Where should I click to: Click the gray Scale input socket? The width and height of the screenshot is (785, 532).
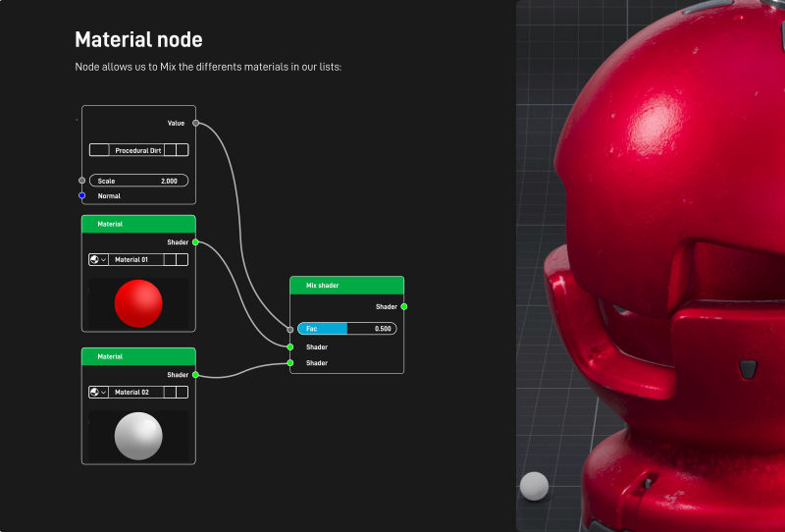coord(81,181)
